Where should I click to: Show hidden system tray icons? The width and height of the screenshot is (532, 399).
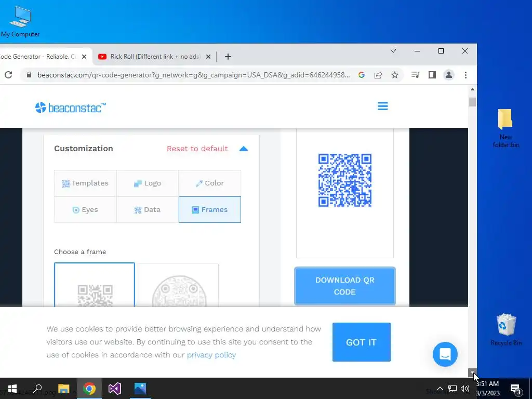[440, 389]
